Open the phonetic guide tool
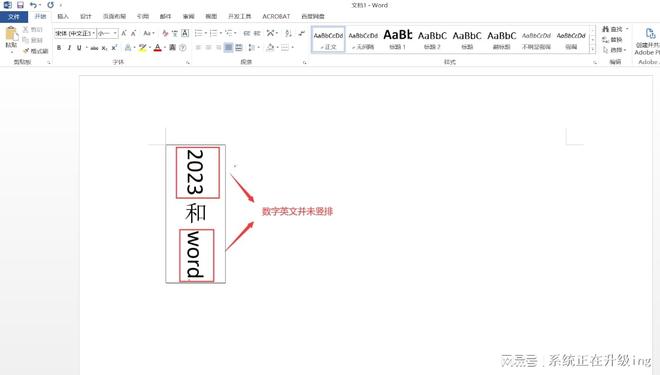Viewport: 660px width, 375px height. (175, 33)
